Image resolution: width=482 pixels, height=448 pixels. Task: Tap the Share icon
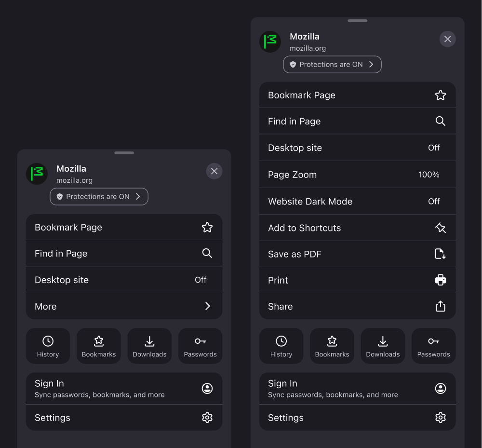click(440, 306)
